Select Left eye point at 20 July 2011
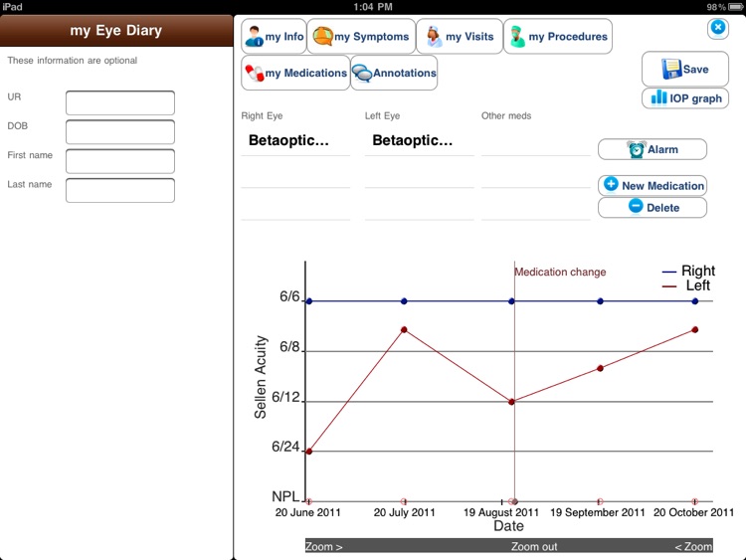 tap(404, 329)
